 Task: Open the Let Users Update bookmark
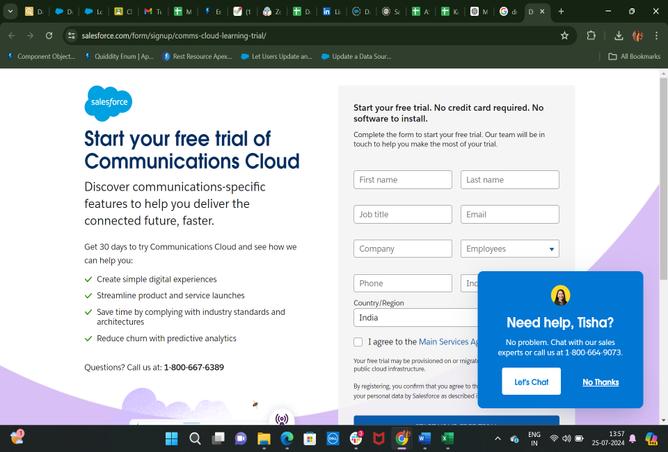coord(277,56)
